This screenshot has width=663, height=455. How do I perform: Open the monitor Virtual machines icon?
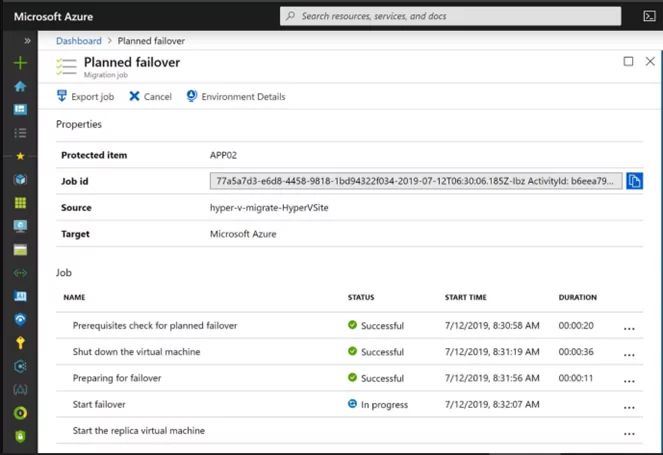(20, 226)
